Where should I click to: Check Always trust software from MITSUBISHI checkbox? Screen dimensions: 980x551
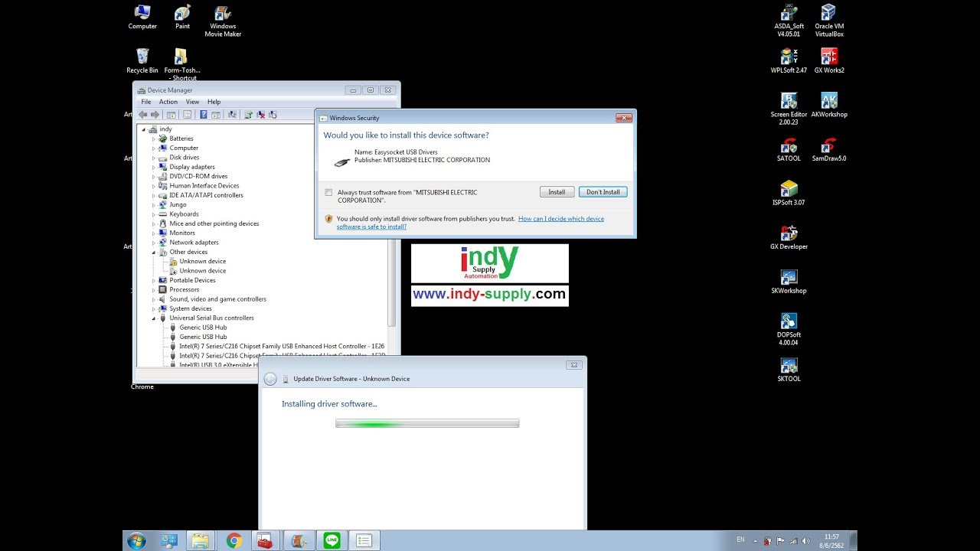click(x=328, y=193)
